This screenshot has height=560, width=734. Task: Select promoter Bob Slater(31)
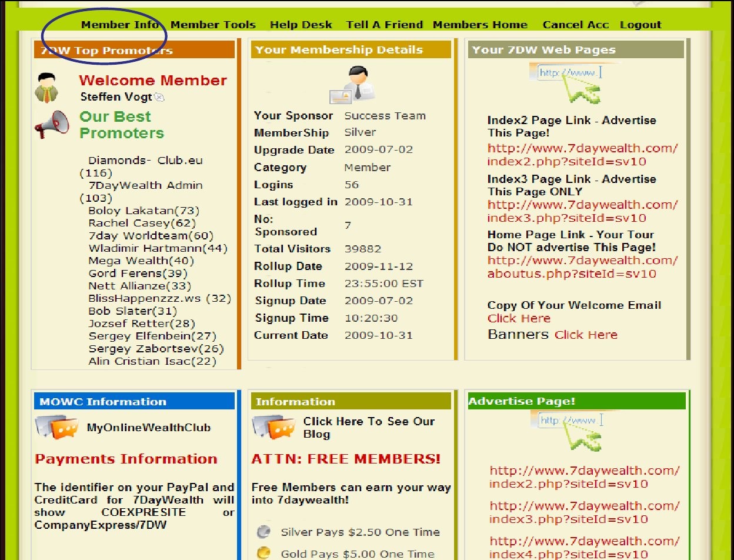pyautogui.click(x=133, y=311)
